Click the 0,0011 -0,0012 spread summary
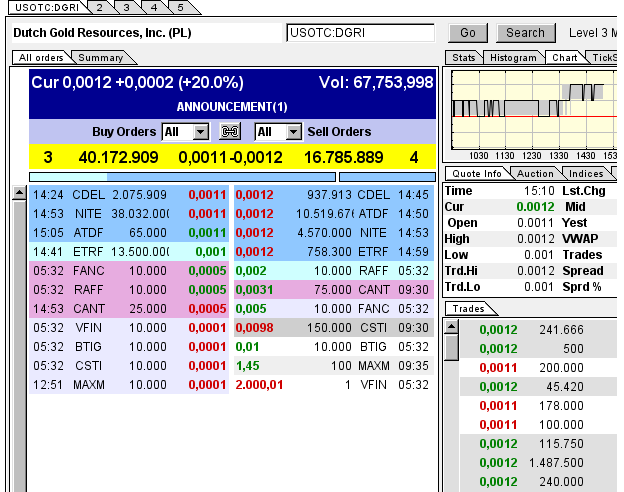 [x=230, y=158]
